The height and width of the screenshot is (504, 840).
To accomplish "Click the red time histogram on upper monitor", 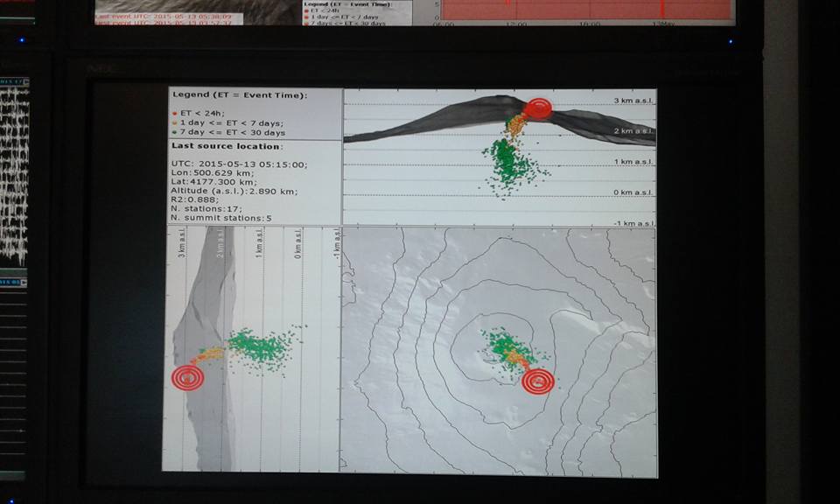I will click(x=586, y=10).
